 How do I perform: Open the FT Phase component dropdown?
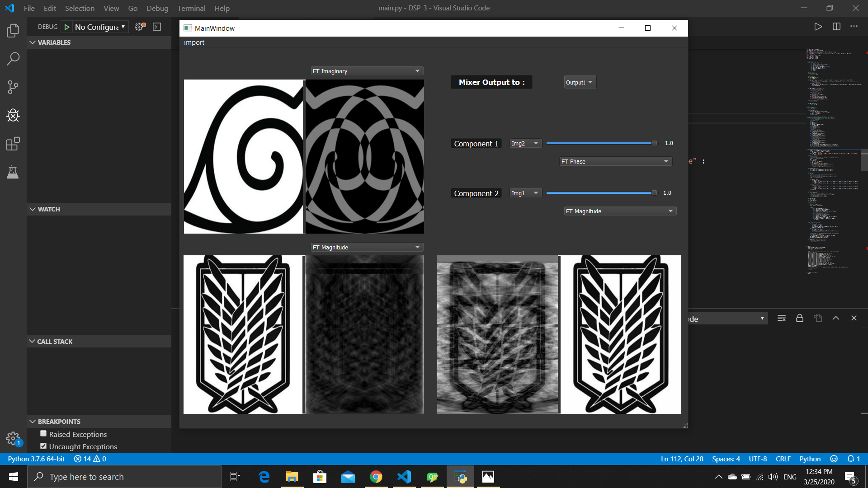click(615, 161)
